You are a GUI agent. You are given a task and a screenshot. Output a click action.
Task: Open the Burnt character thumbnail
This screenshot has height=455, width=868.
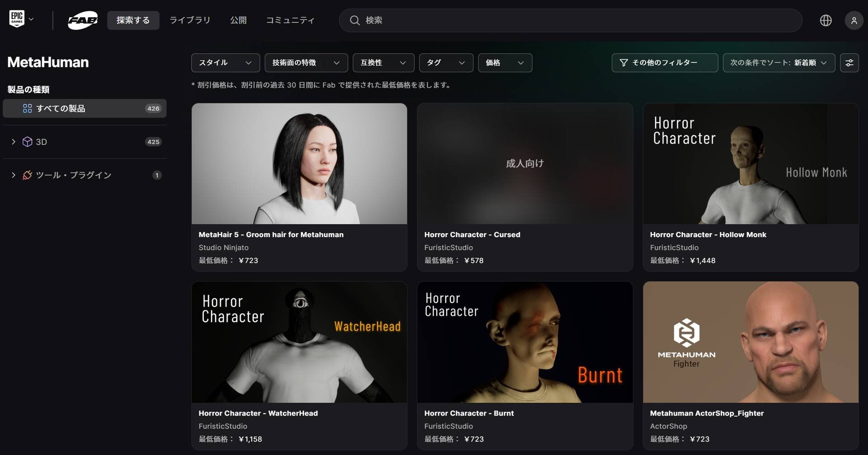tap(525, 342)
